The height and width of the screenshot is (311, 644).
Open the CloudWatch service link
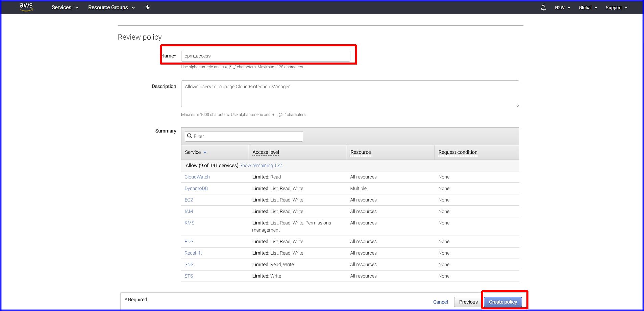pos(197,177)
